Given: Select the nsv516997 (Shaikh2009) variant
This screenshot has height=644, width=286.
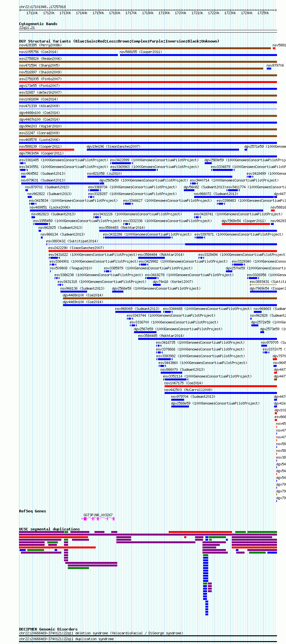Looking at the screenshot, I should pyautogui.click(x=40, y=72).
